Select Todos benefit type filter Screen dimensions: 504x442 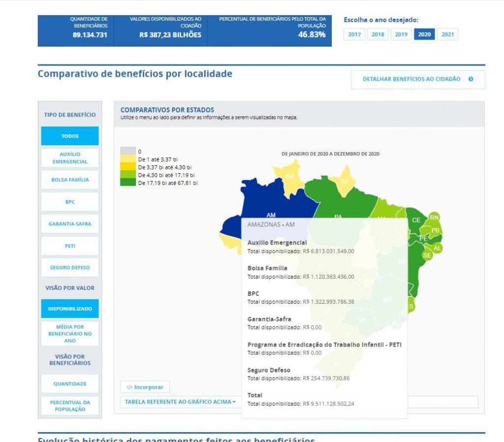pyautogui.click(x=70, y=136)
